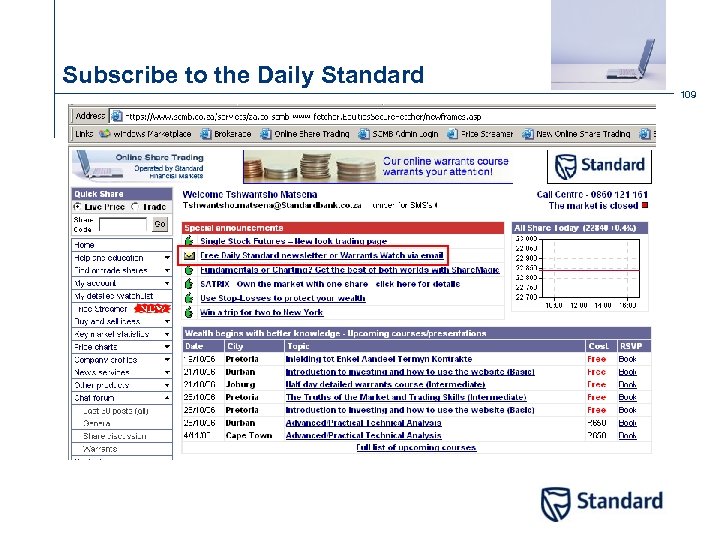The width and height of the screenshot is (720, 540).
Task: Open New Online Share Trading favorites link
Action: coord(576,134)
